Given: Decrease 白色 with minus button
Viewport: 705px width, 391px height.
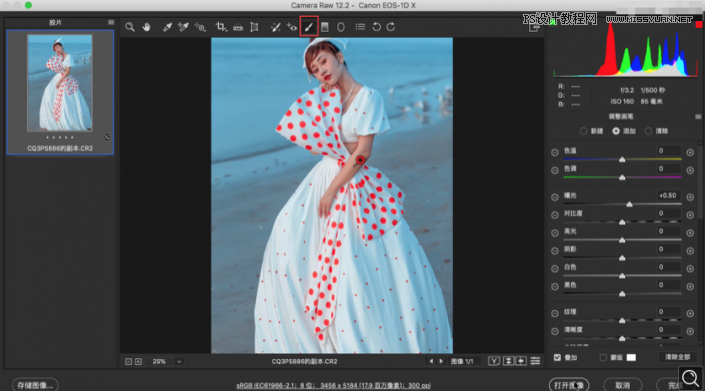Looking at the screenshot, I should click(555, 268).
